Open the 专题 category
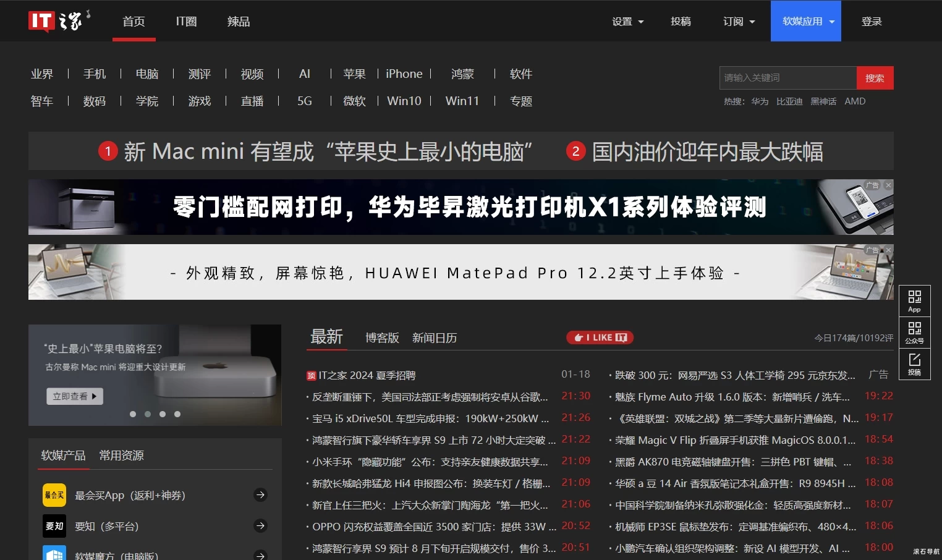The width and height of the screenshot is (942, 560). [x=521, y=101]
